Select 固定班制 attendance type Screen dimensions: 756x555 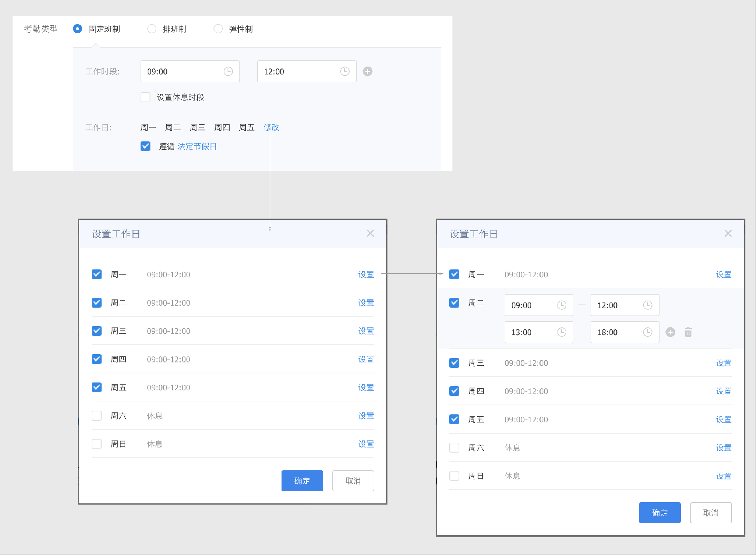click(x=78, y=29)
